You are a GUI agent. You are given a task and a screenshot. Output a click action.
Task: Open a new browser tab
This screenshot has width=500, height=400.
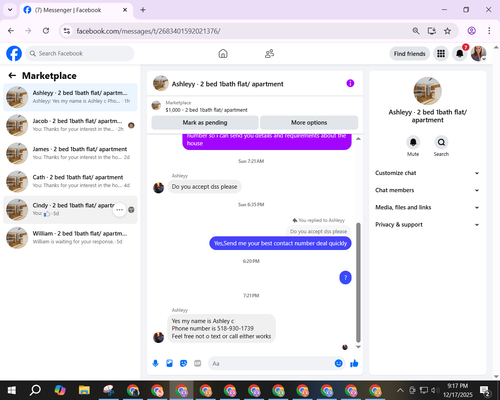[143, 10]
